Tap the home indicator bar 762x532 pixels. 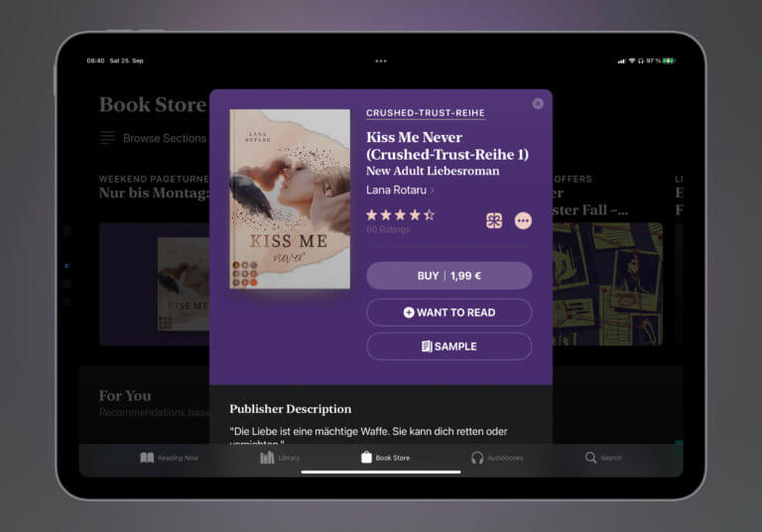tap(381, 471)
